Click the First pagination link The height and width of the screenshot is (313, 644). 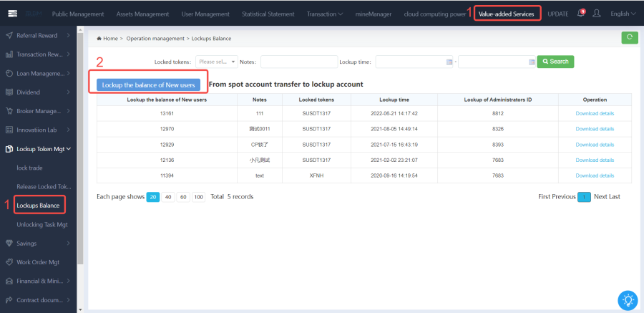(545, 197)
